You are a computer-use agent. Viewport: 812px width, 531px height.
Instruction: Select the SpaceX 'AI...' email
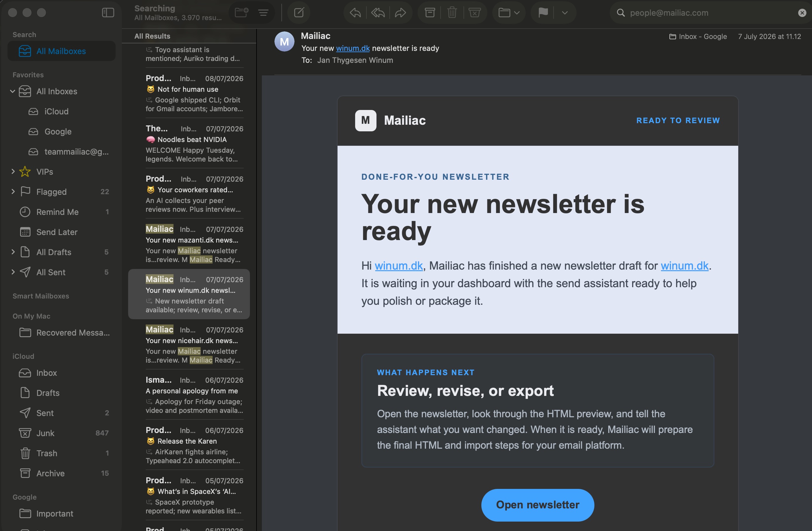coord(189,495)
